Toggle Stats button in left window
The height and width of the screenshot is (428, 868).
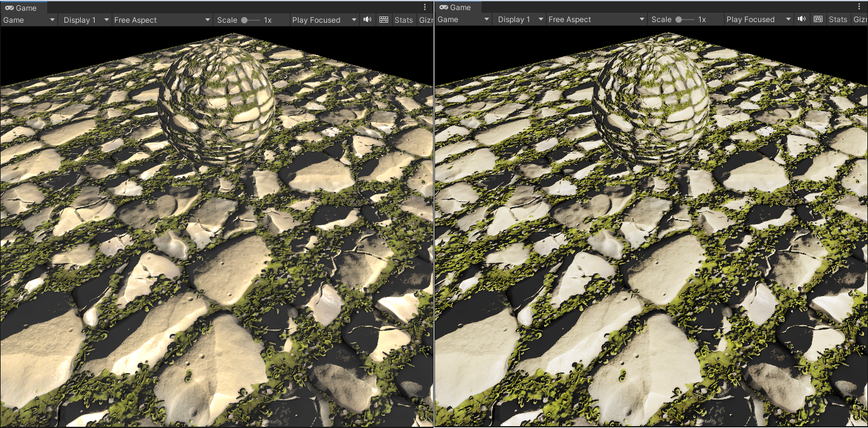click(x=404, y=20)
